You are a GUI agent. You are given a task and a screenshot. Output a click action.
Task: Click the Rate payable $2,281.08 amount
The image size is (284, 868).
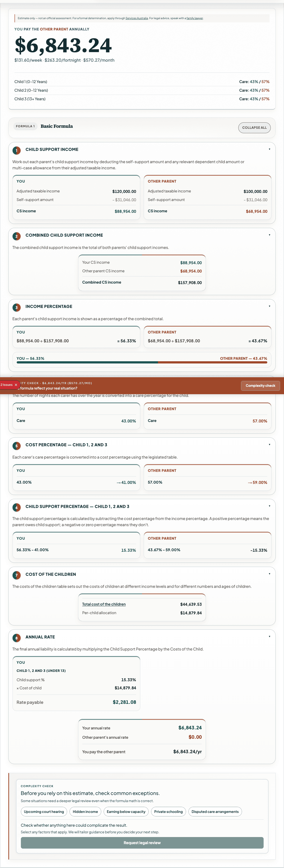pyautogui.click(x=124, y=702)
